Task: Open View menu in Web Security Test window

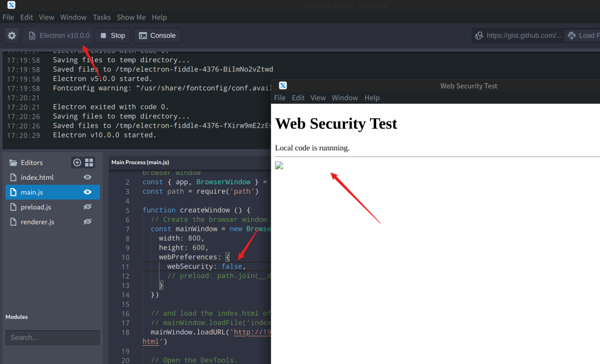Action: click(x=318, y=98)
